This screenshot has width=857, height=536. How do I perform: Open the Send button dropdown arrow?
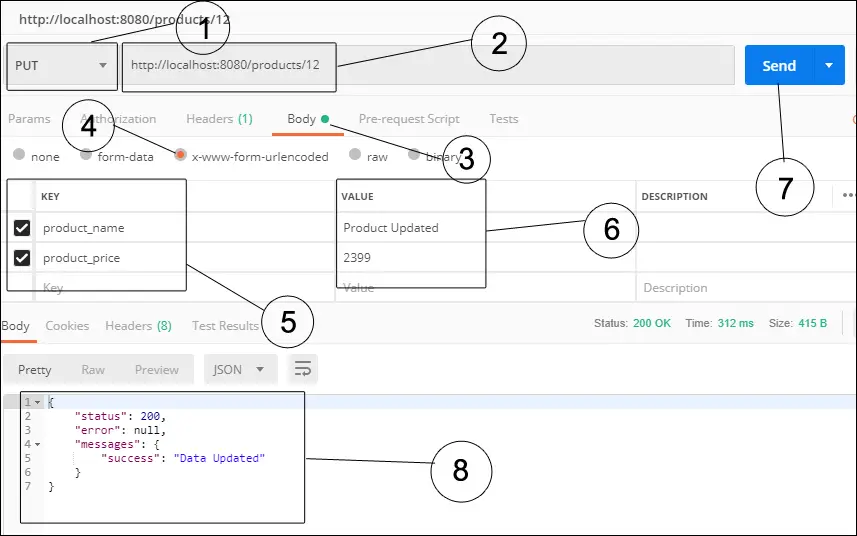point(829,66)
